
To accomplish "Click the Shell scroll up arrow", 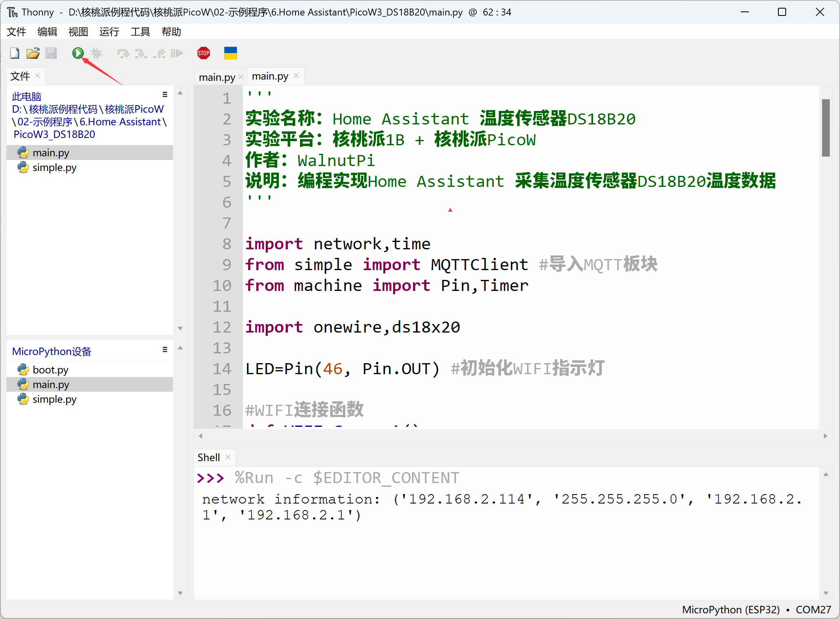I will pos(826,474).
